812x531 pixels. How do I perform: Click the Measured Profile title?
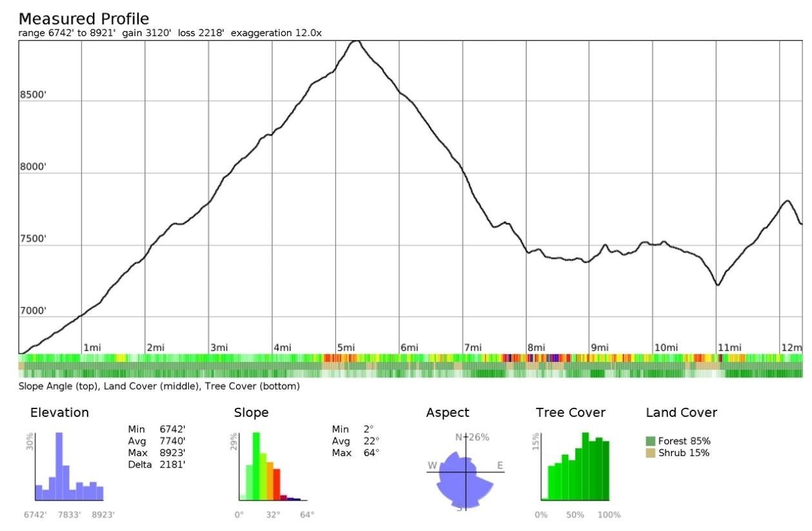(x=84, y=19)
